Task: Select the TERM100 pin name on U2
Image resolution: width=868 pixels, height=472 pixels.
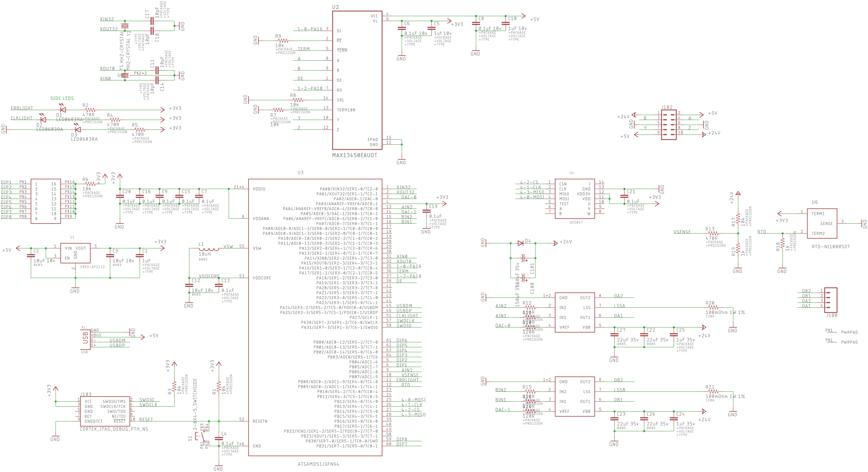Action: [346, 110]
